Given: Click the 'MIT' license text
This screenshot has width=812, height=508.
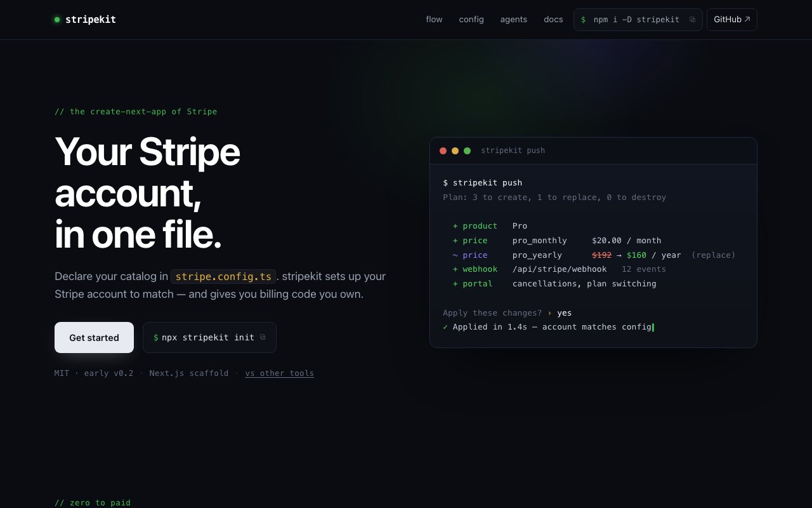Looking at the screenshot, I should (62, 373).
